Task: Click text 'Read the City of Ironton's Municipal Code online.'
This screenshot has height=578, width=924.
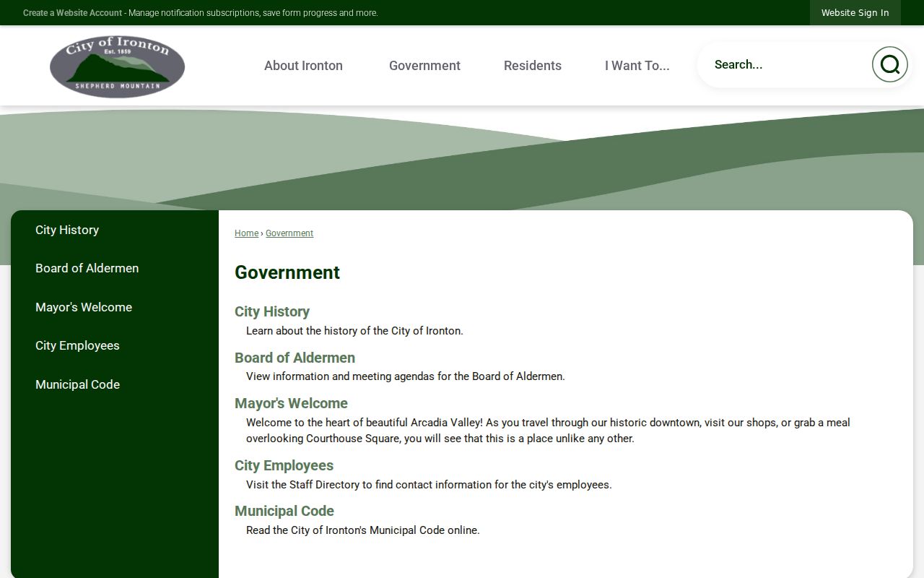Action: pos(363,530)
